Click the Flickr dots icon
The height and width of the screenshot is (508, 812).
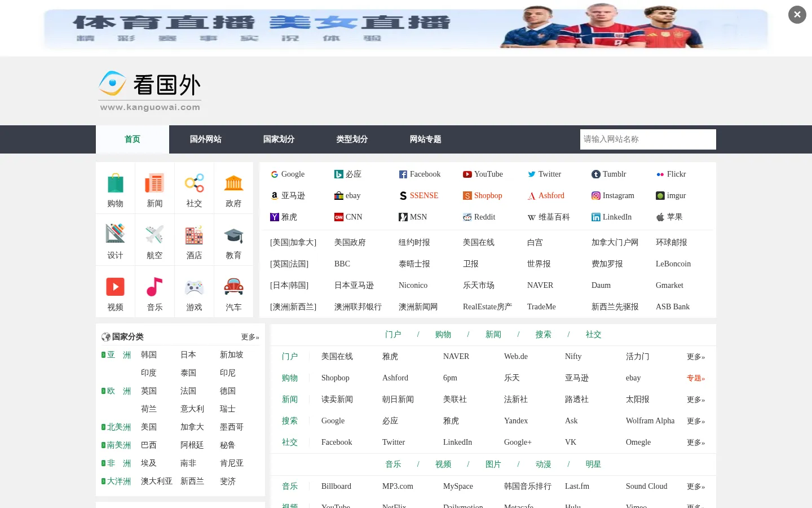(x=660, y=174)
